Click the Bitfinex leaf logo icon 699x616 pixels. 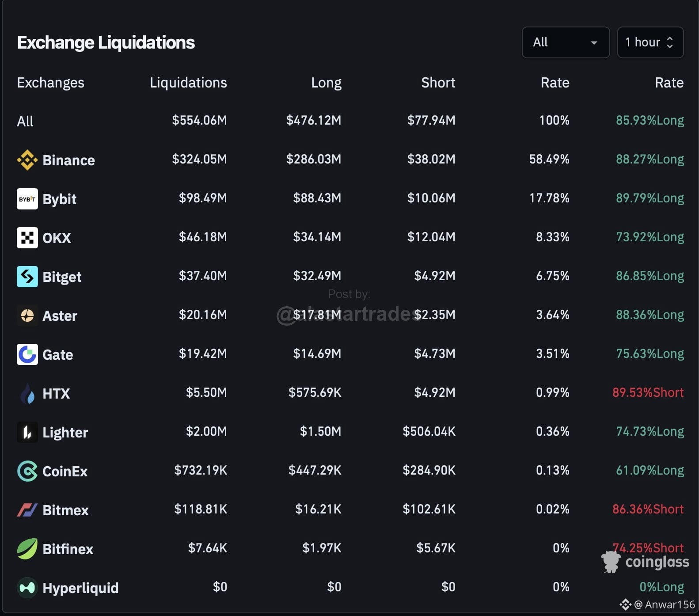27,549
